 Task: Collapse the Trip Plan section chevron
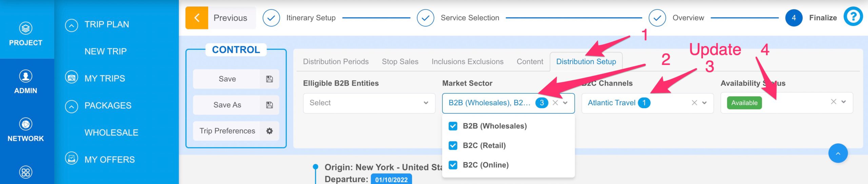pos(72,25)
